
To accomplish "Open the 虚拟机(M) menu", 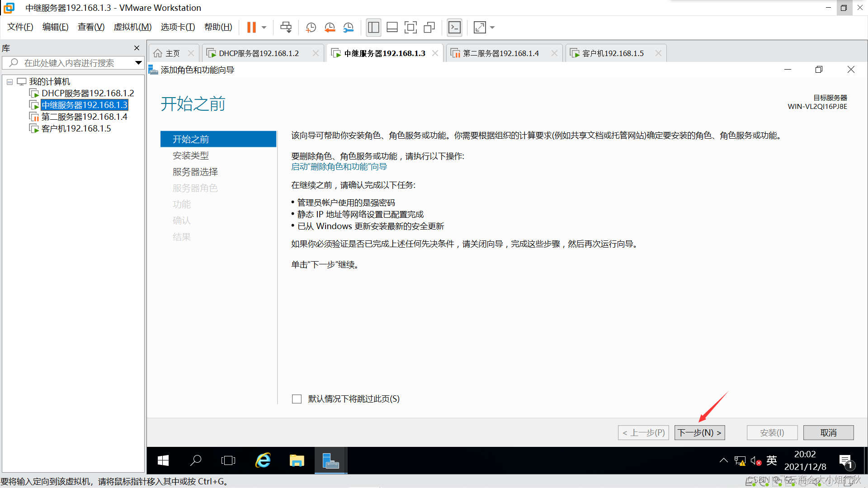I will point(132,27).
